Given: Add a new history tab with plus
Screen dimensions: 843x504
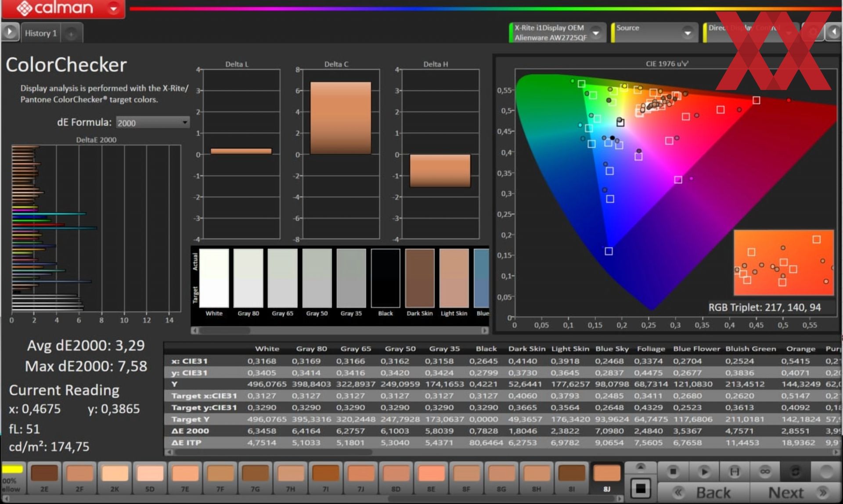Looking at the screenshot, I should pyautogui.click(x=71, y=33).
